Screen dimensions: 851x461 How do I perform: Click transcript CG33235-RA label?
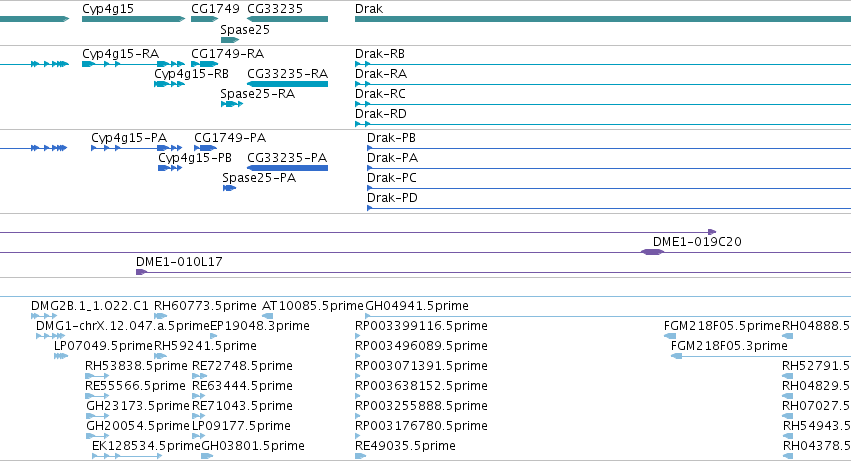[288, 74]
